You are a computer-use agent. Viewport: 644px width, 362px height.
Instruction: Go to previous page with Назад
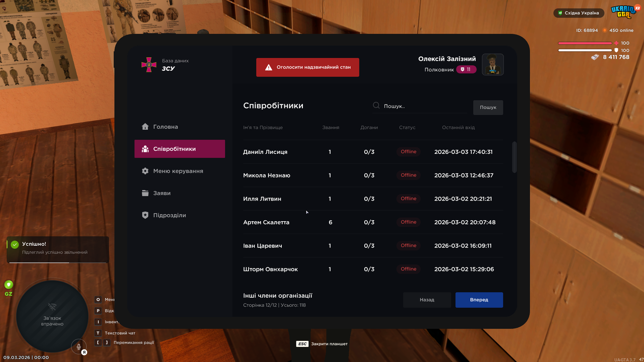(x=427, y=300)
